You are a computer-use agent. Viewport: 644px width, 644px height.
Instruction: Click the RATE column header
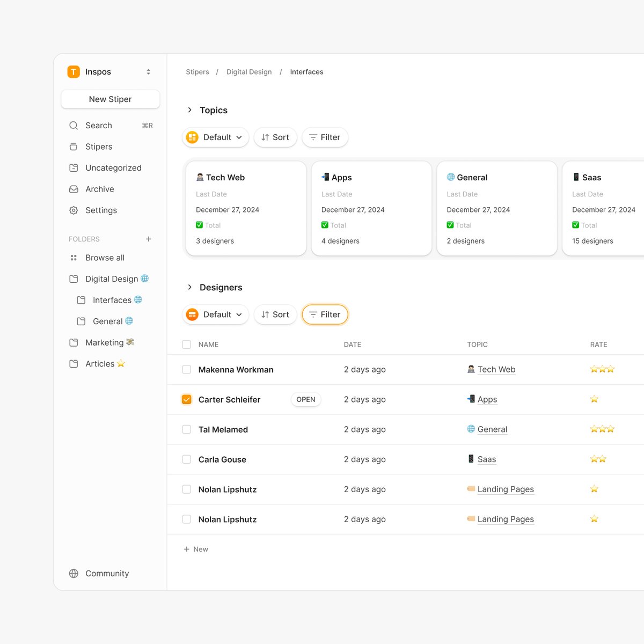(x=599, y=345)
